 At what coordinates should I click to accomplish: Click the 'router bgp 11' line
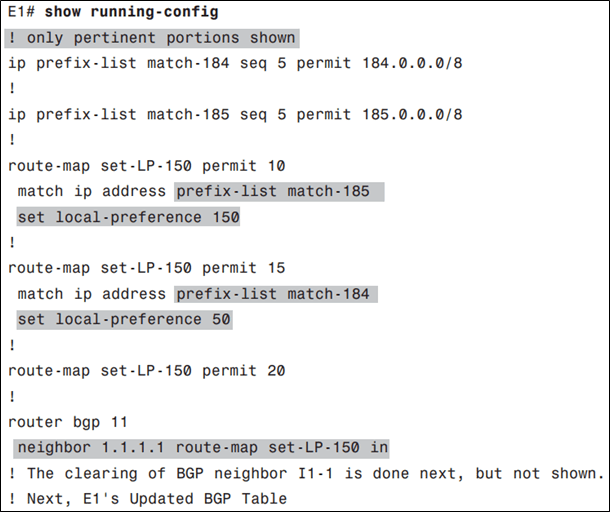(66, 422)
